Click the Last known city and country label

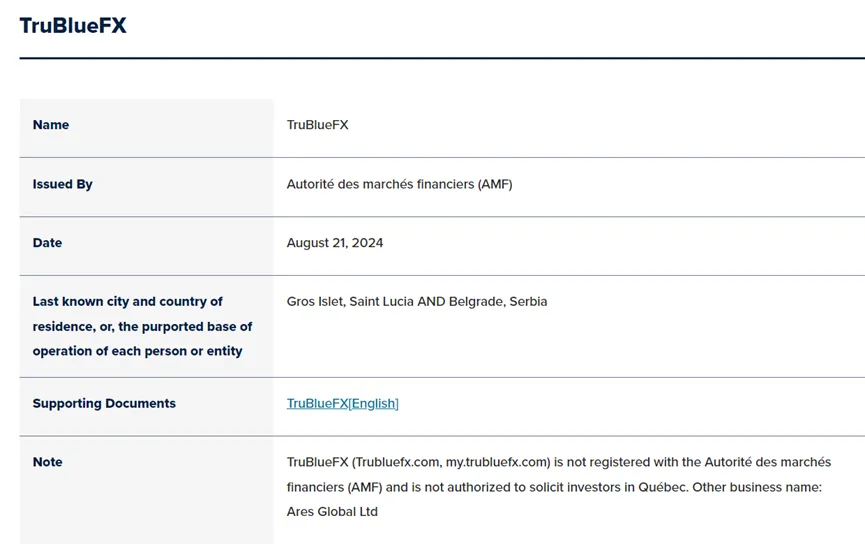click(127, 302)
